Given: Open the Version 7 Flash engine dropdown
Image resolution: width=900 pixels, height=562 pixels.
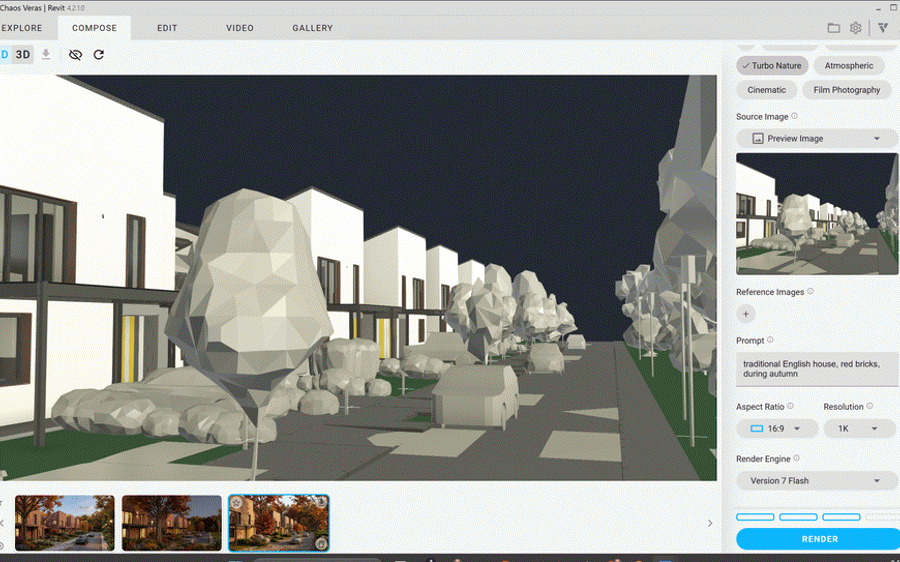Looking at the screenshot, I should [x=816, y=480].
